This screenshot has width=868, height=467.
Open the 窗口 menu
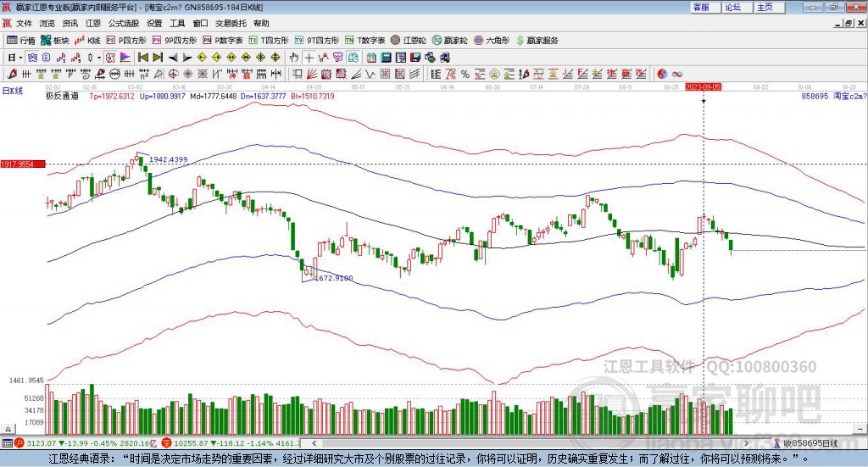point(200,23)
